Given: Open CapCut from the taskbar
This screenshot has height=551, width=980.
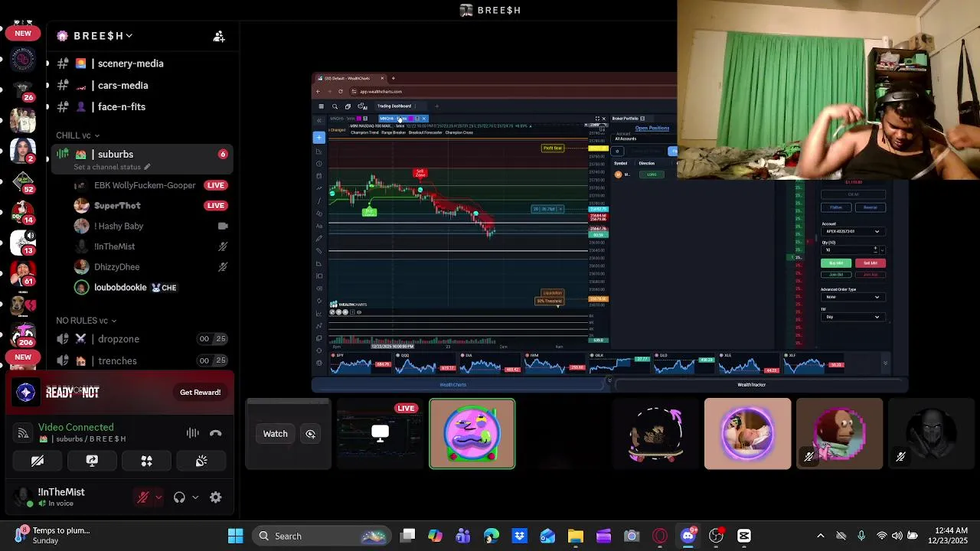Looking at the screenshot, I should coord(743,536).
